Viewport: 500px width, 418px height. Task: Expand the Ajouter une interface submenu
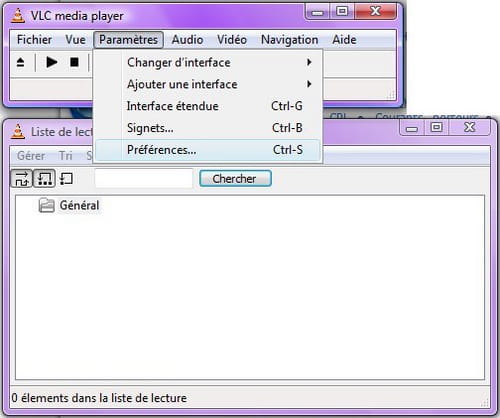(x=208, y=84)
